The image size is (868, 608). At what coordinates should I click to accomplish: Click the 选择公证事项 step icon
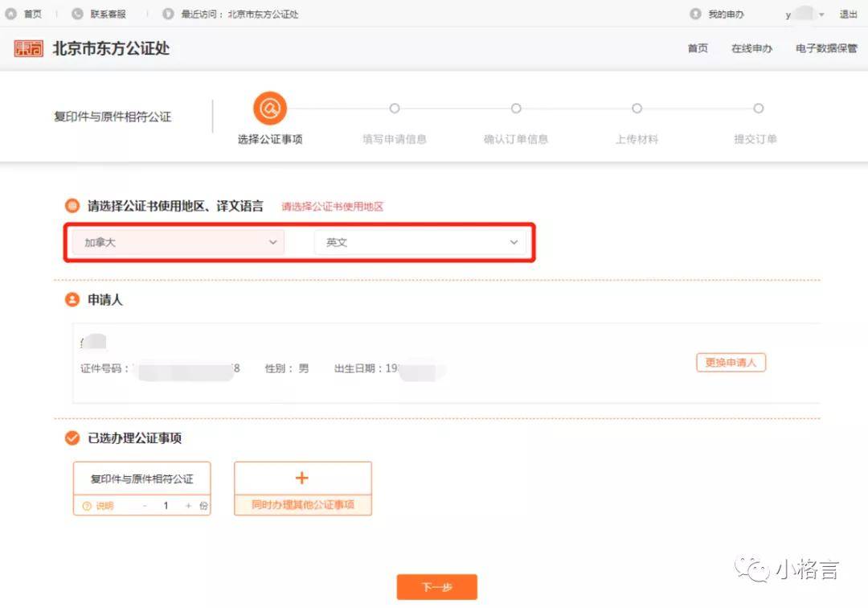coord(270,109)
